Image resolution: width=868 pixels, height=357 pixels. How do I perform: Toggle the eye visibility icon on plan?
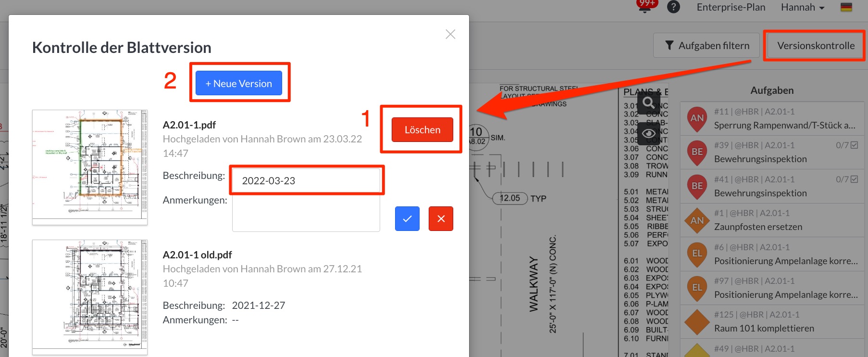[648, 133]
